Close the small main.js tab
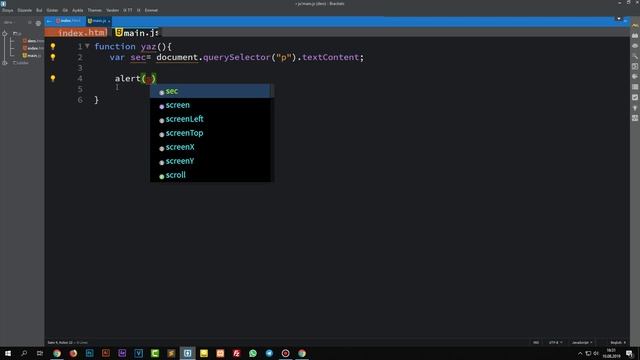The image size is (640, 360). point(109,21)
